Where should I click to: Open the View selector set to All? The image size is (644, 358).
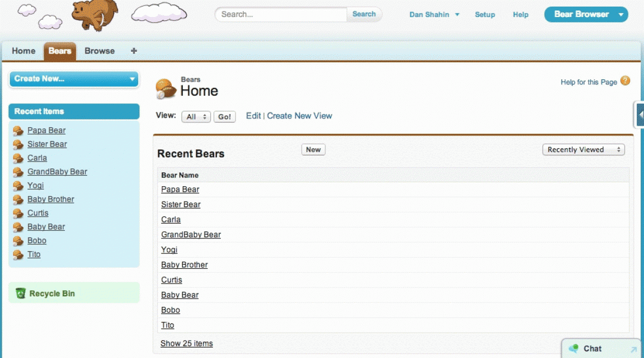tap(196, 117)
